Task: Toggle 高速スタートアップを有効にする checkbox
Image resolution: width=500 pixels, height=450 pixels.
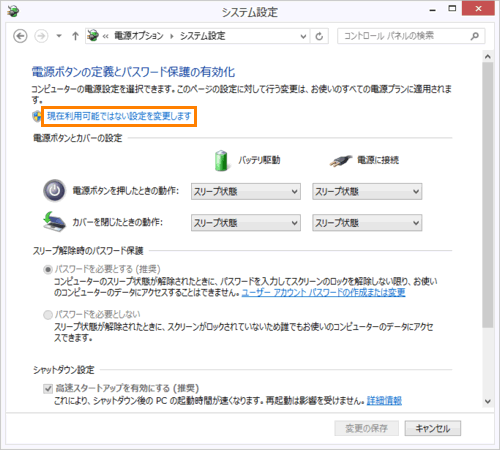Action: [x=48, y=388]
